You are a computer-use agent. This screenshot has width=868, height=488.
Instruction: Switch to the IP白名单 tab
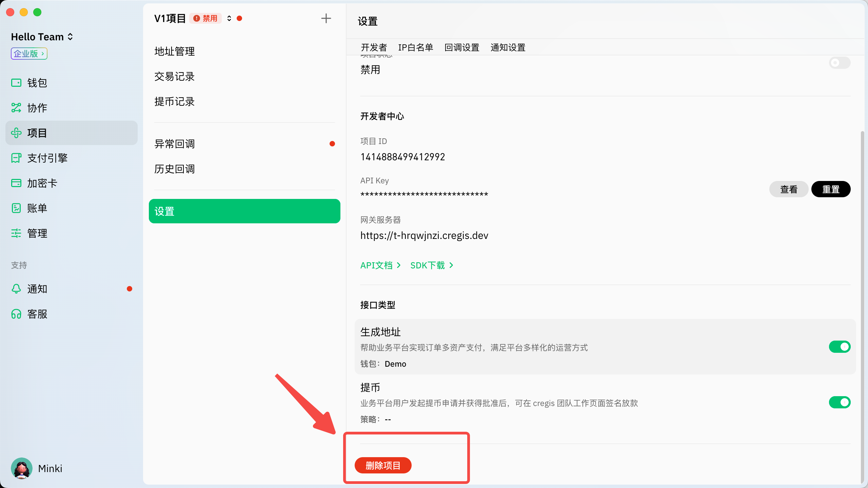[415, 47]
